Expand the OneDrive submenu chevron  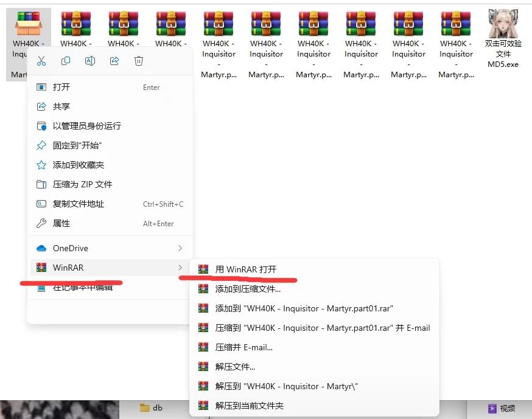pos(180,248)
